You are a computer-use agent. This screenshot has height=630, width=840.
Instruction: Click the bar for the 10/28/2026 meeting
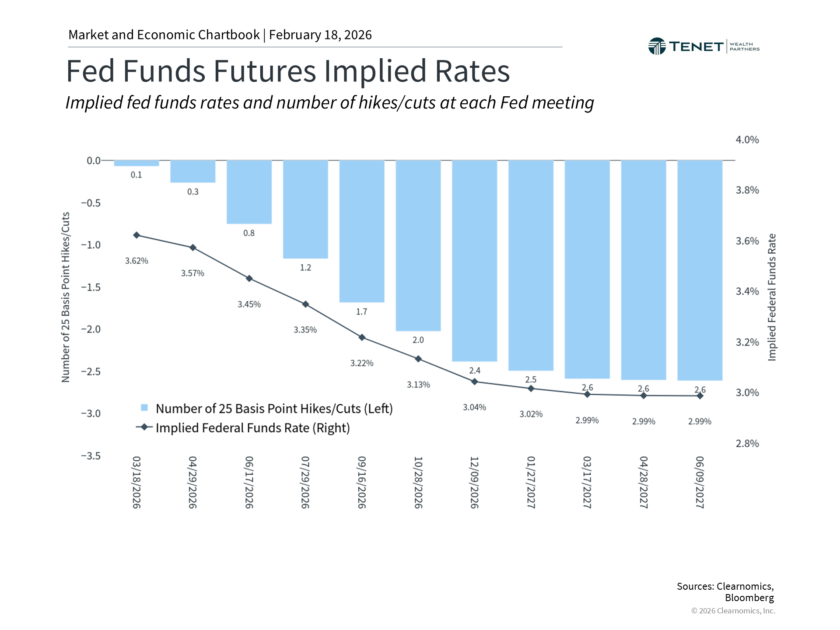pos(418,245)
